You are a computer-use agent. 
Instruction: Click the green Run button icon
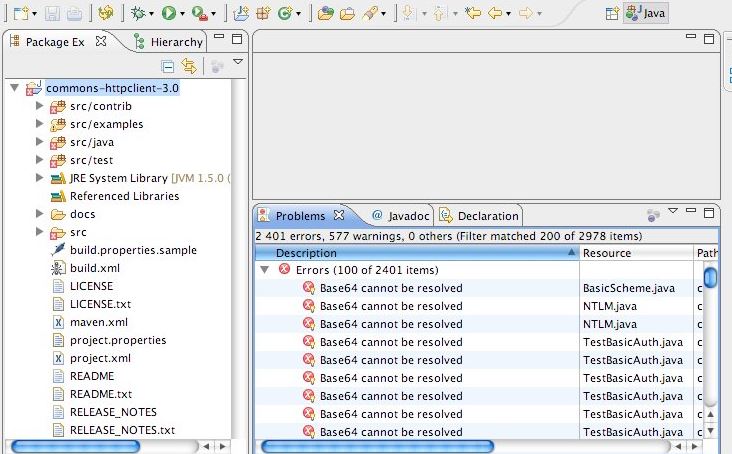[x=169, y=13]
